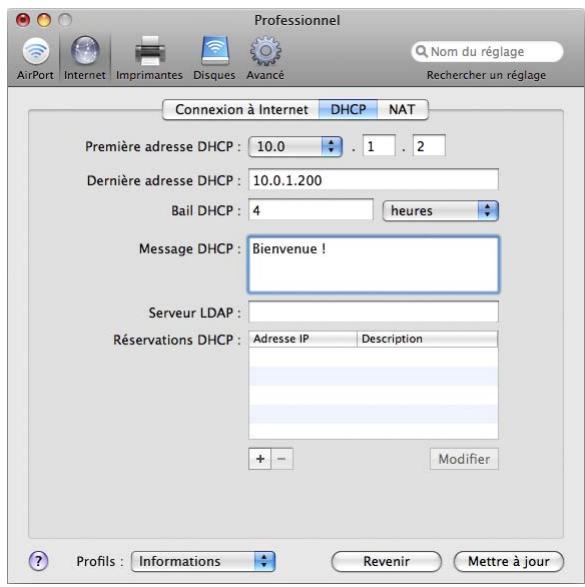Open the Avancé gear pane
This screenshot has width=585, height=587.
click(x=265, y=58)
